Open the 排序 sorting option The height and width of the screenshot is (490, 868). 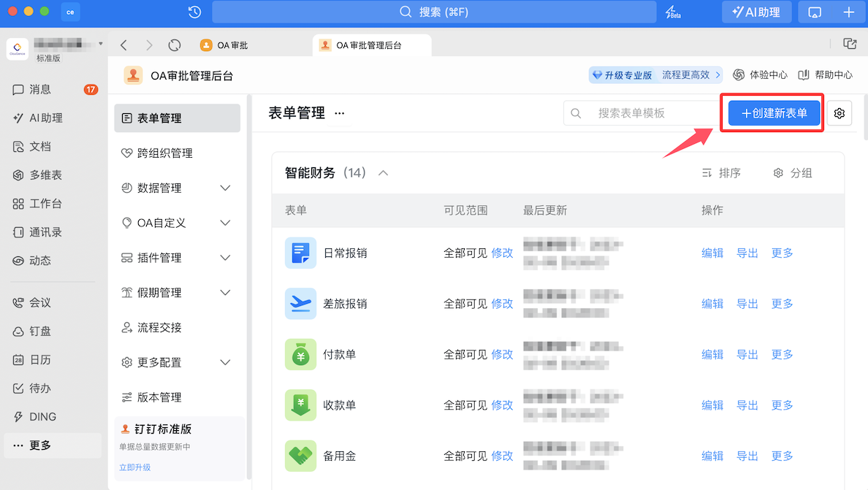[722, 173]
